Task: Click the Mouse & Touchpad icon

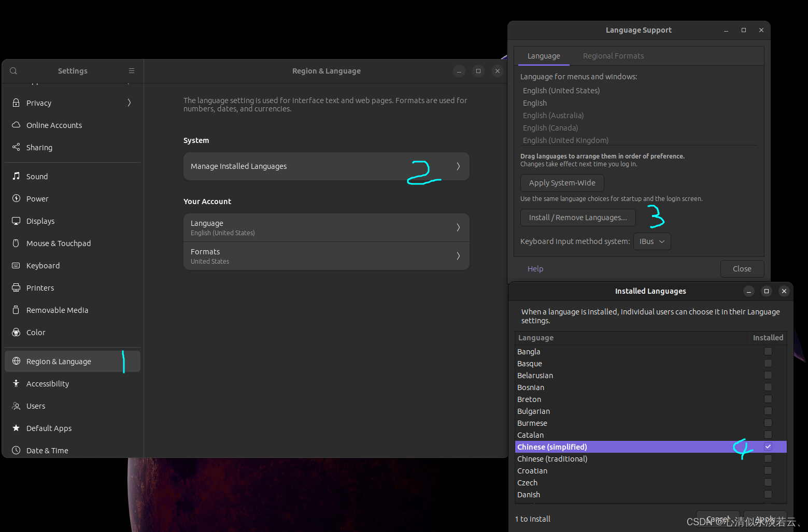Action: coord(16,243)
